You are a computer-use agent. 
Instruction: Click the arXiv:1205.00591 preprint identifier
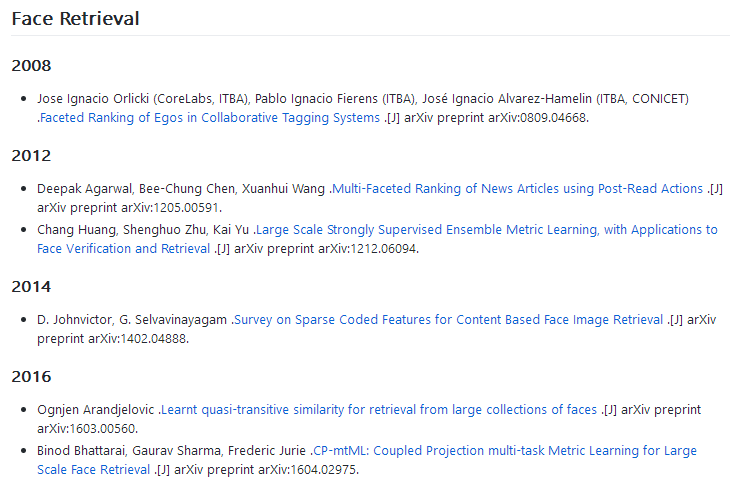[171, 208]
